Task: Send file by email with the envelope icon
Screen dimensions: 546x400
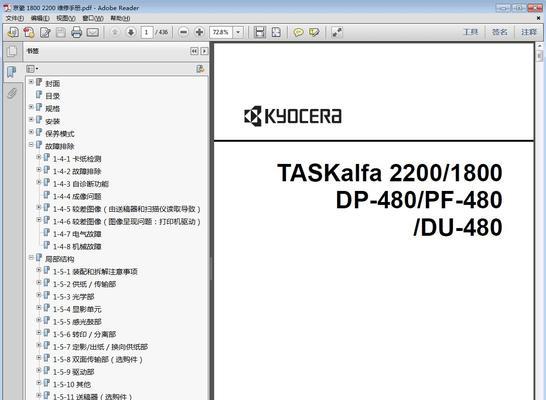Action: coord(93,32)
